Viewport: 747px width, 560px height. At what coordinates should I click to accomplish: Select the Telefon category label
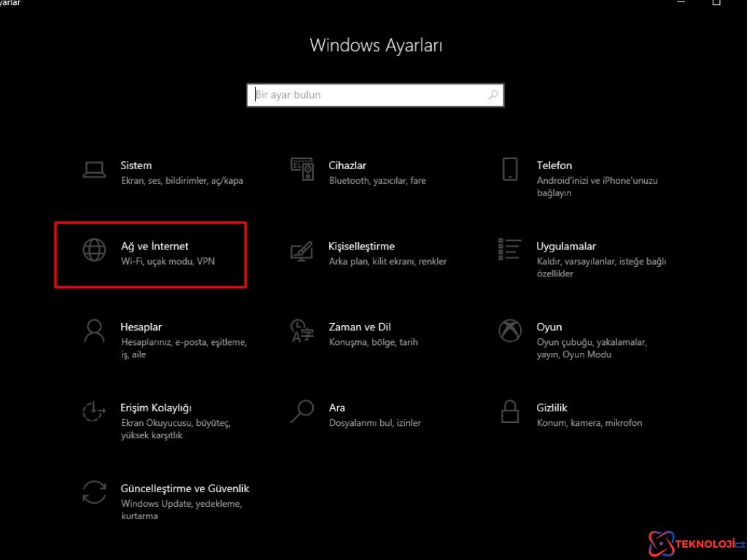554,165
